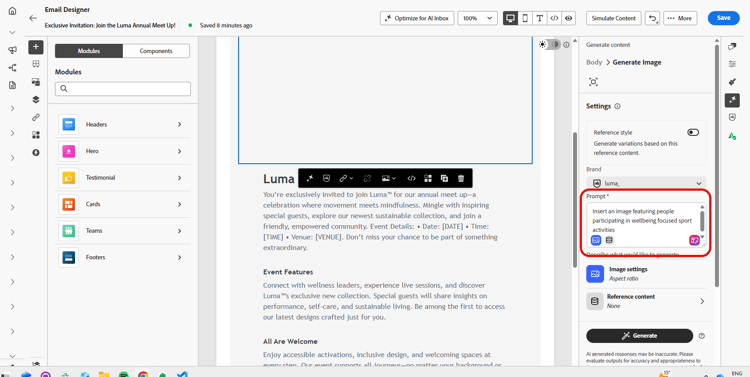Click the image settings icon inside the prompt box
This screenshot has width=750, height=377.
point(596,240)
